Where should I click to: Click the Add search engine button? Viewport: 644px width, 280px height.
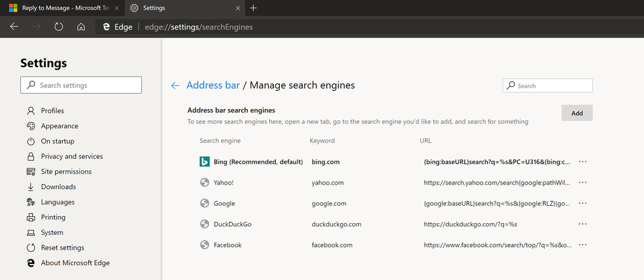(577, 113)
